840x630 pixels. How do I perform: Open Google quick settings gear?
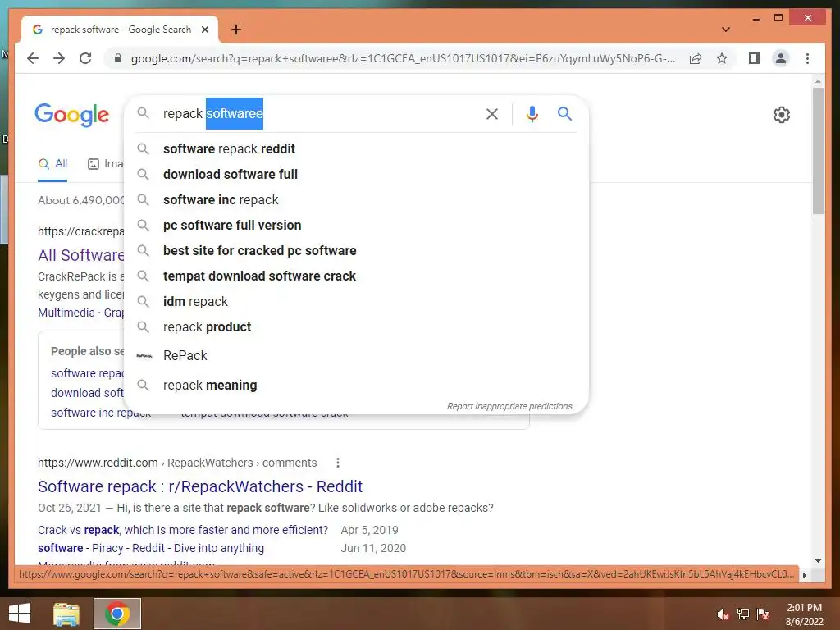782,115
